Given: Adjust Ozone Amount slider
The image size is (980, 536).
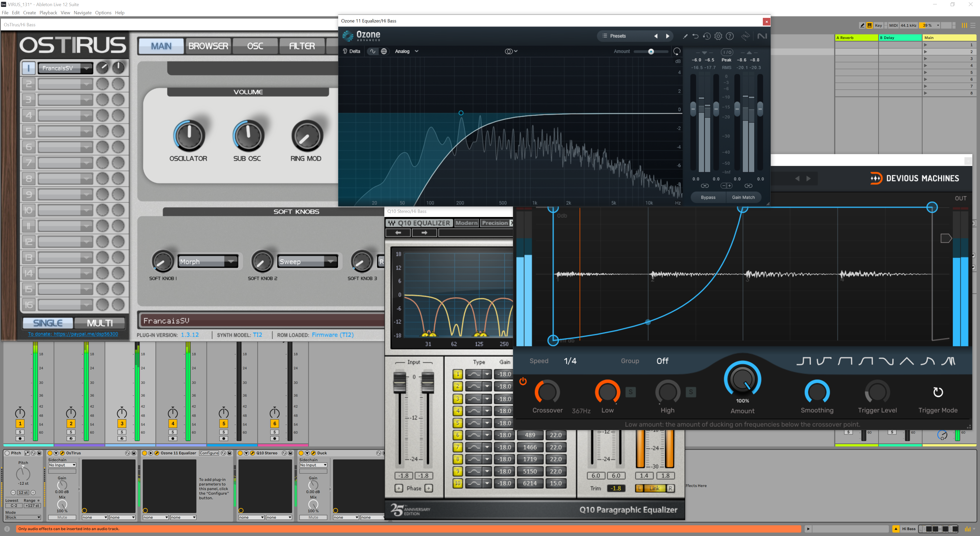Looking at the screenshot, I should tap(651, 51).
